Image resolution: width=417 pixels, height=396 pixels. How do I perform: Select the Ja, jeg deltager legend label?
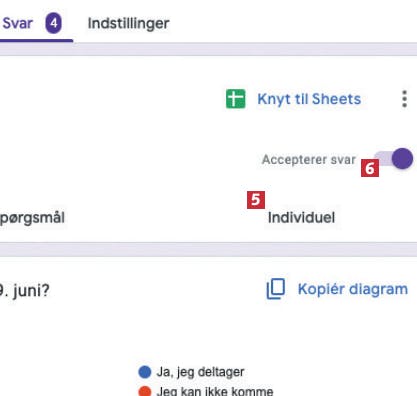coord(200,372)
